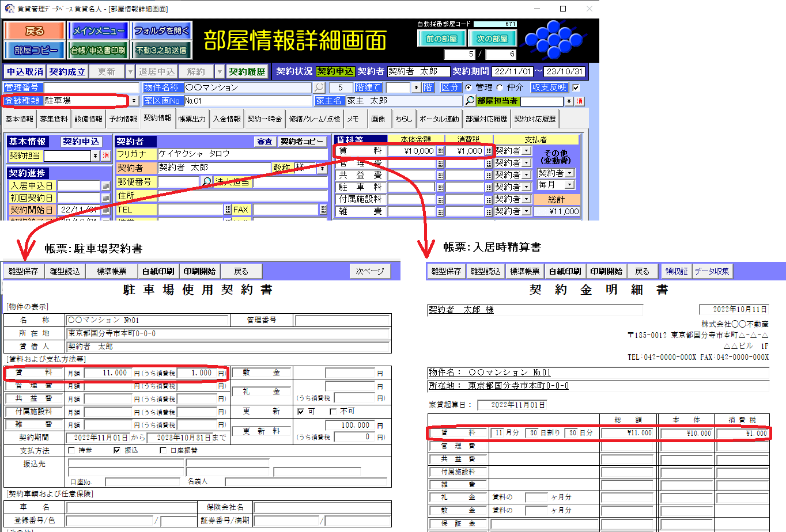This screenshot has height=532, width=786.
Task: Check the 持参 payment method checkbox
Action: point(71,450)
